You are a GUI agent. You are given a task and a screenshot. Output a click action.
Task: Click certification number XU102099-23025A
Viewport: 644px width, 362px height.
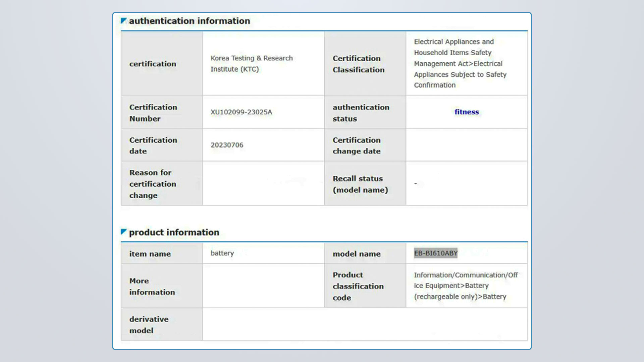[x=241, y=112]
